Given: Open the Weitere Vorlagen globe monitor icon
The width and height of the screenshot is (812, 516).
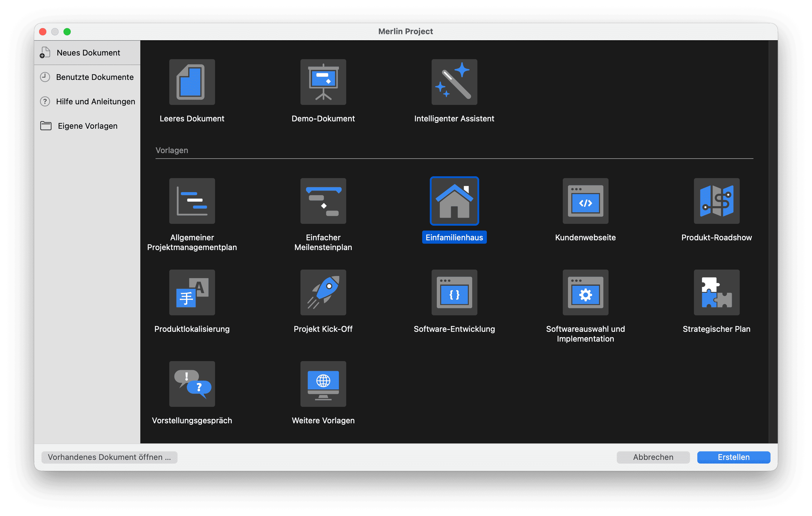Looking at the screenshot, I should click(323, 384).
